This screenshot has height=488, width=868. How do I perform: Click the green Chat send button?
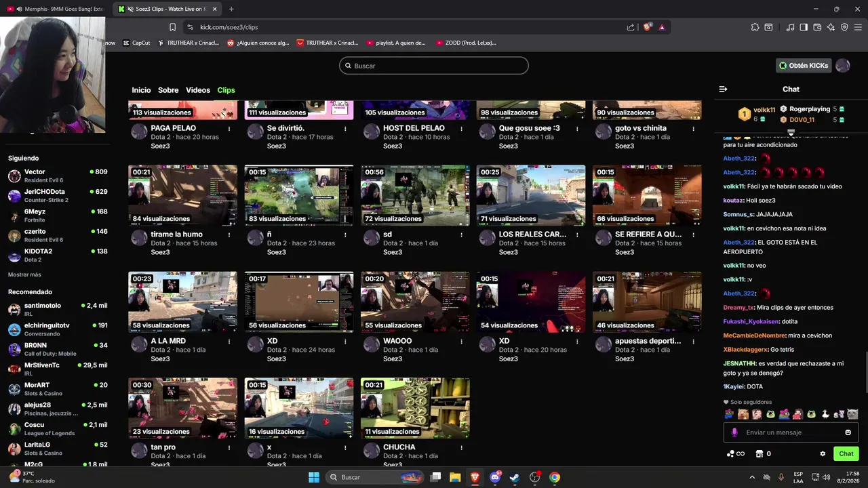coord(846,453)
